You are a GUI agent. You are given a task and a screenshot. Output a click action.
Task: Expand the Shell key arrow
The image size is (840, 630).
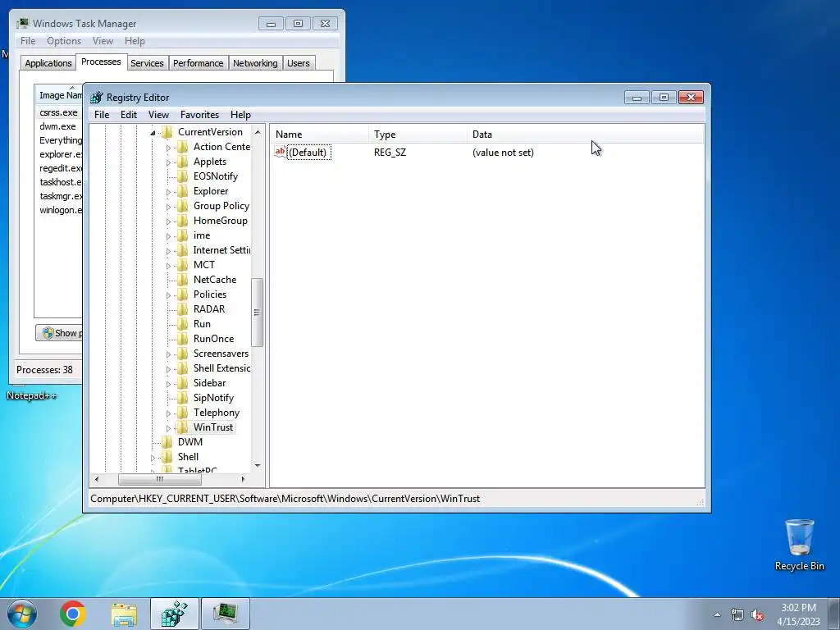(x=153, y=457)
